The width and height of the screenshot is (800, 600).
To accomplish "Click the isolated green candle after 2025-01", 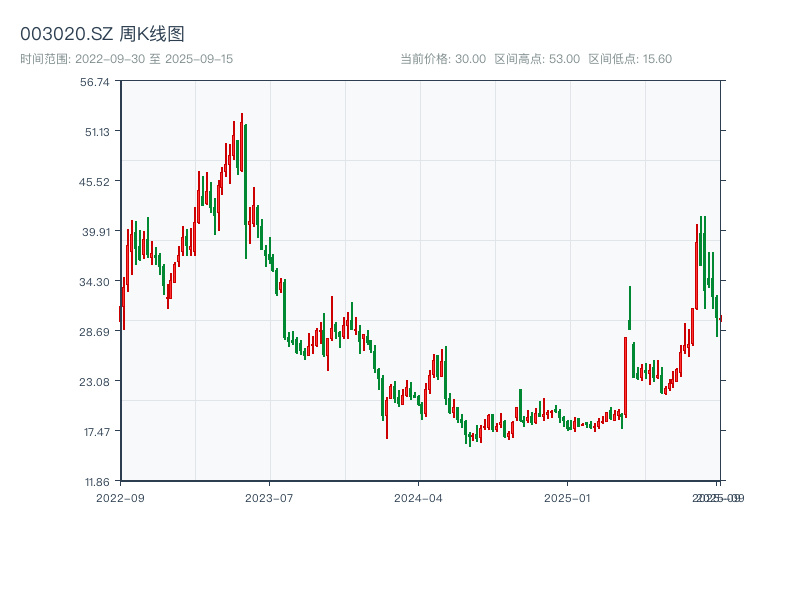I will point(630,307).
